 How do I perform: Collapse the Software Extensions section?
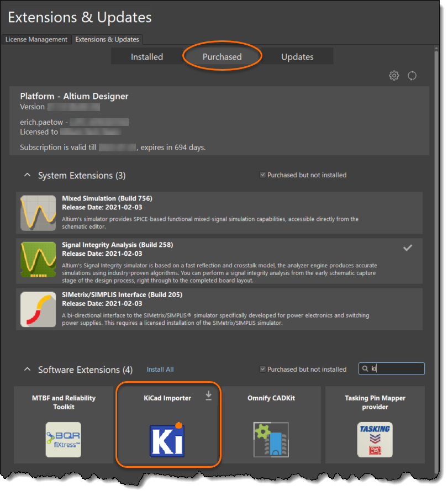[x=28, y=369]
